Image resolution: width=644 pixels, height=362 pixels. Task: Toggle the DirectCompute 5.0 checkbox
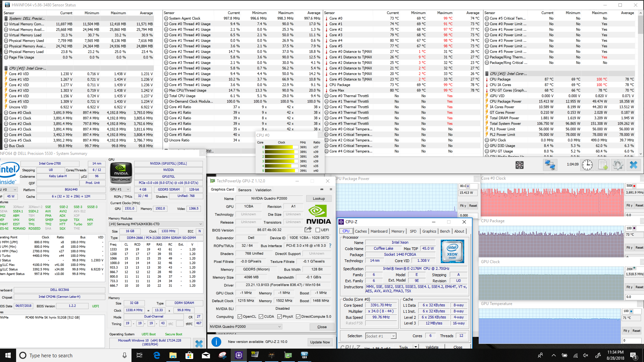[298, 316]
